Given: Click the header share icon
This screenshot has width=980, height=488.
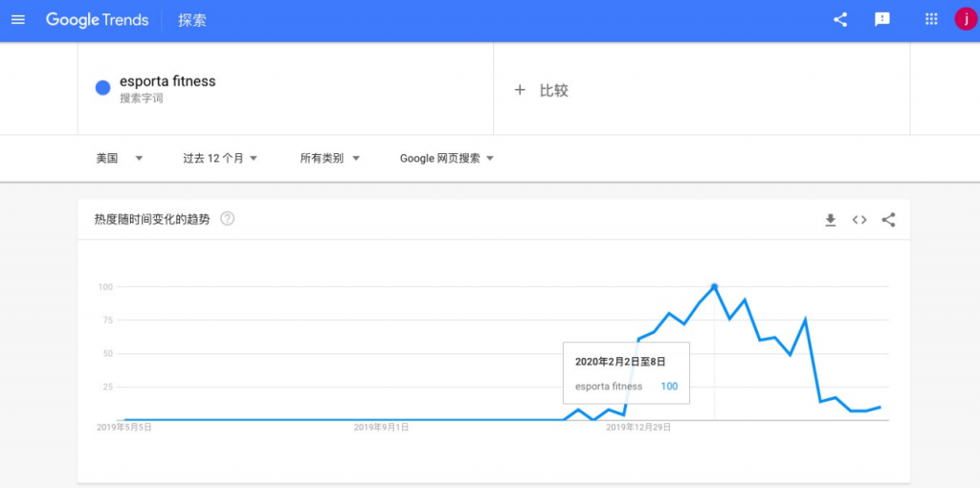Looking at the screenshot, I should pos(840,20).
